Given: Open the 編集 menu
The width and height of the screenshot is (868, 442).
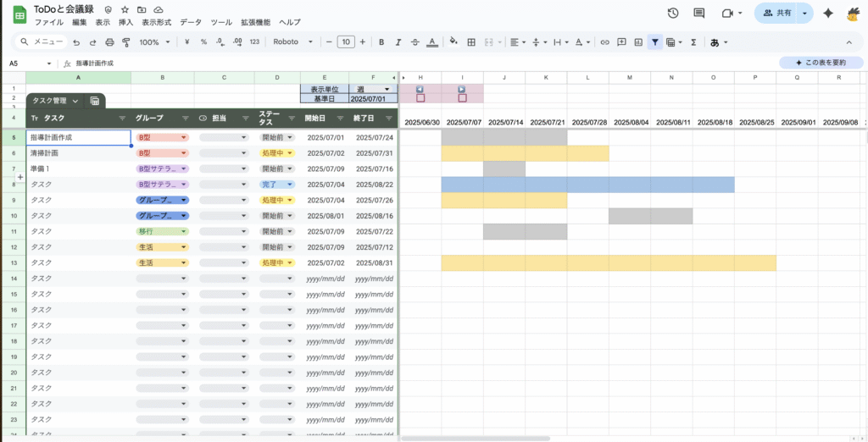Looking at the screenshot, I should [x=79, y=23].
